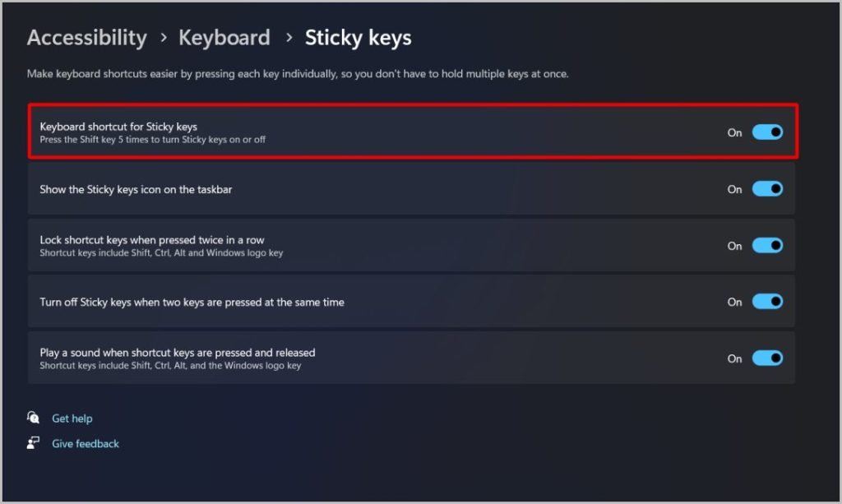The width and height of the screenshot is (842, 504).
Task: Disable Play a sound when shortcut keys pressed switch
Action: point(767,358)
